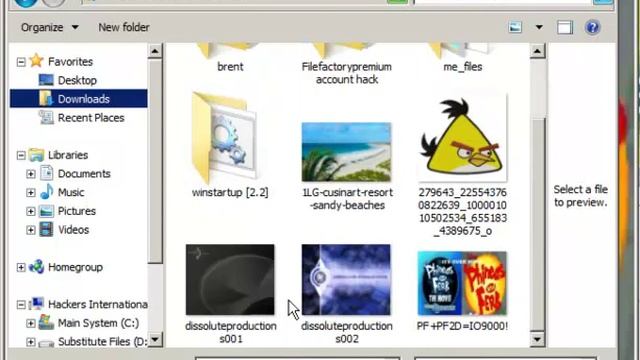Image resolution: width=640 pixels, height=360 pixels.
Task: Select Substitute Files (D:) drive
Action: tap(102, 342)
